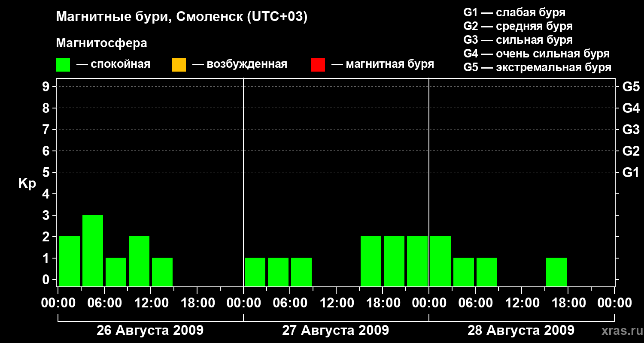Click the green 'спокойная' legend swatch
Image resolution: width=644 pixels, height=343 pixels.
[63, 65]
